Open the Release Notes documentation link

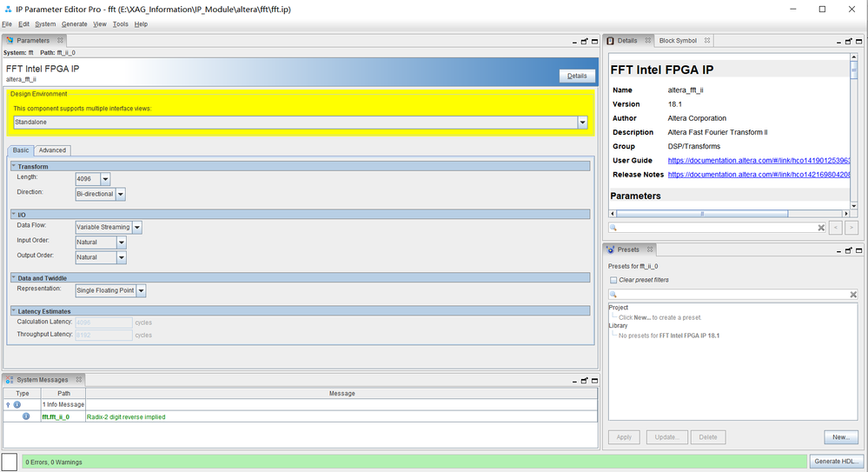click(x=759, y=175)
